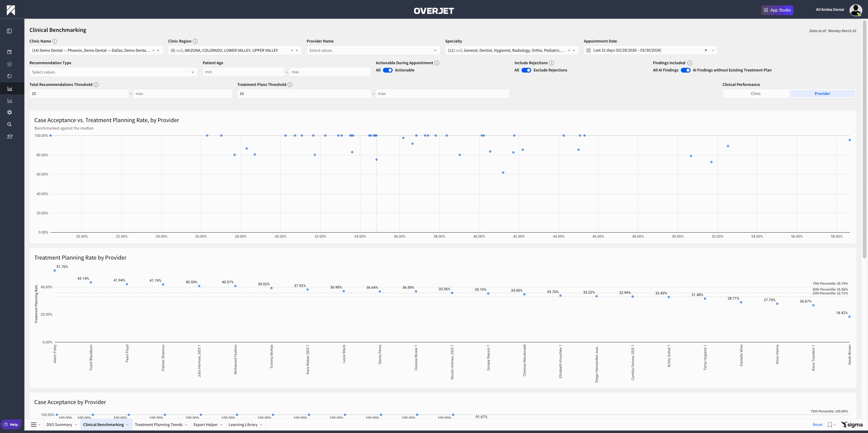Open the Treatment Planning Trends tab

[x=158, y=425]
